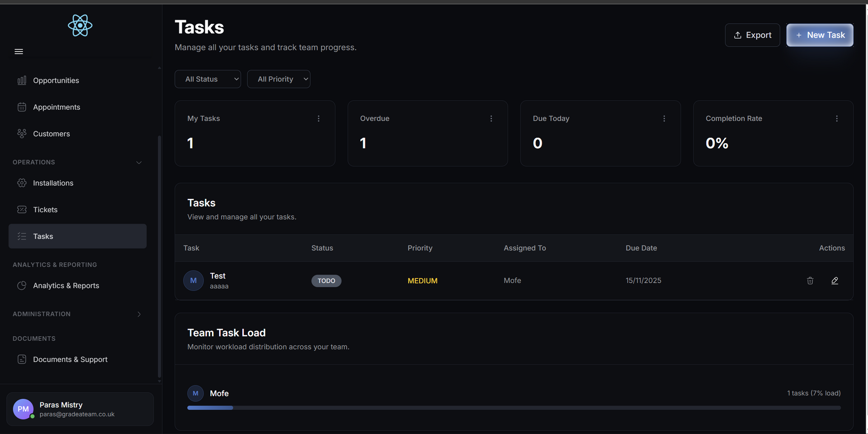868x434 pixels.
Task: Toggle the sidebar with the hamburger icon
Action: 19,51
